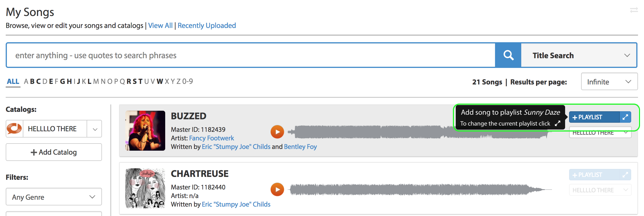644x216 pixels.
Task: Select the ALL alphabet filter tab
Action: tap(13, 82)
